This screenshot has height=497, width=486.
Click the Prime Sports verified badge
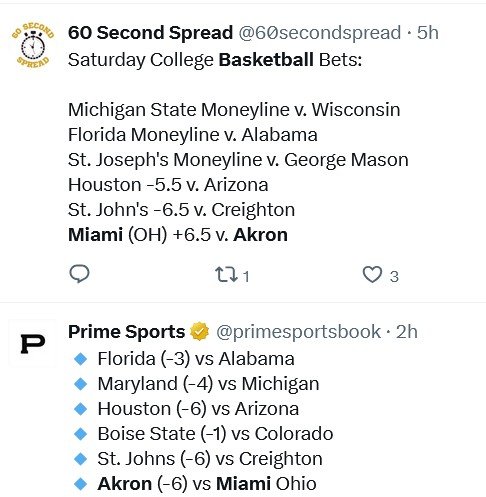coord(199,331)
